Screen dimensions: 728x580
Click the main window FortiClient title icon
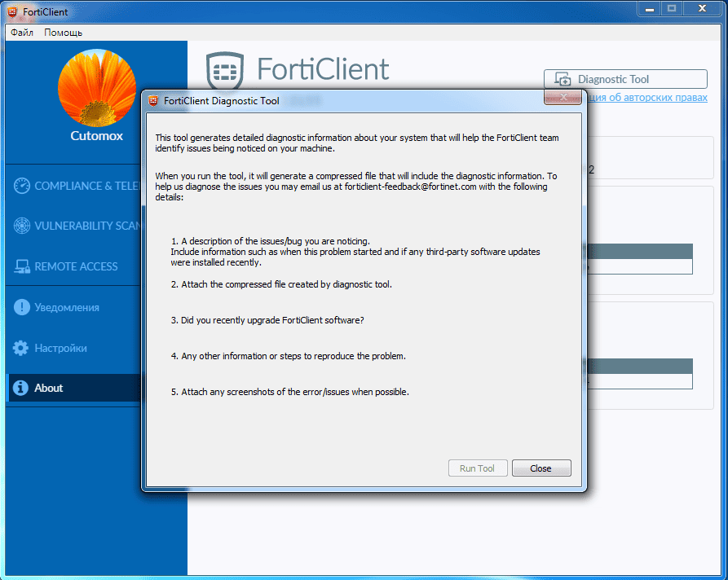(x=12, y=12)
